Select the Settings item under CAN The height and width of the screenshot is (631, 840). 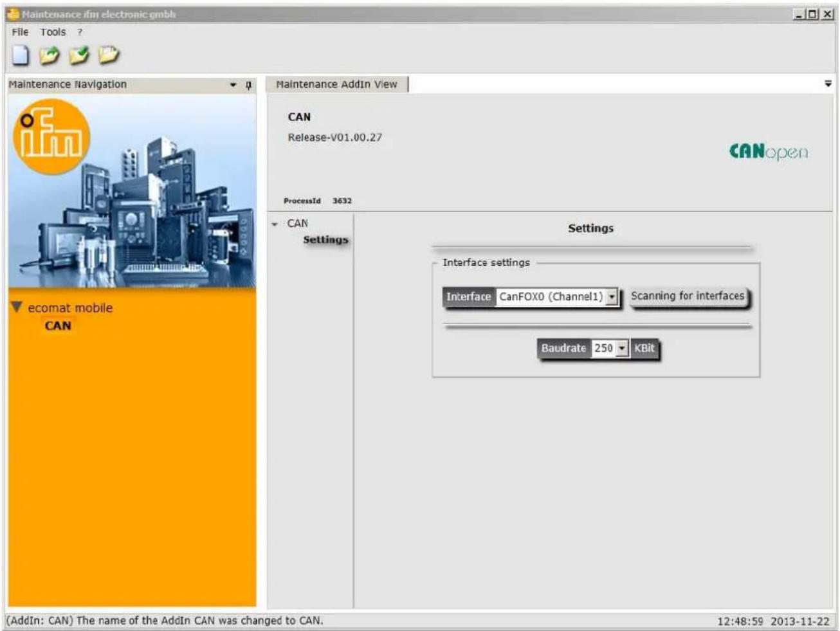325,239
